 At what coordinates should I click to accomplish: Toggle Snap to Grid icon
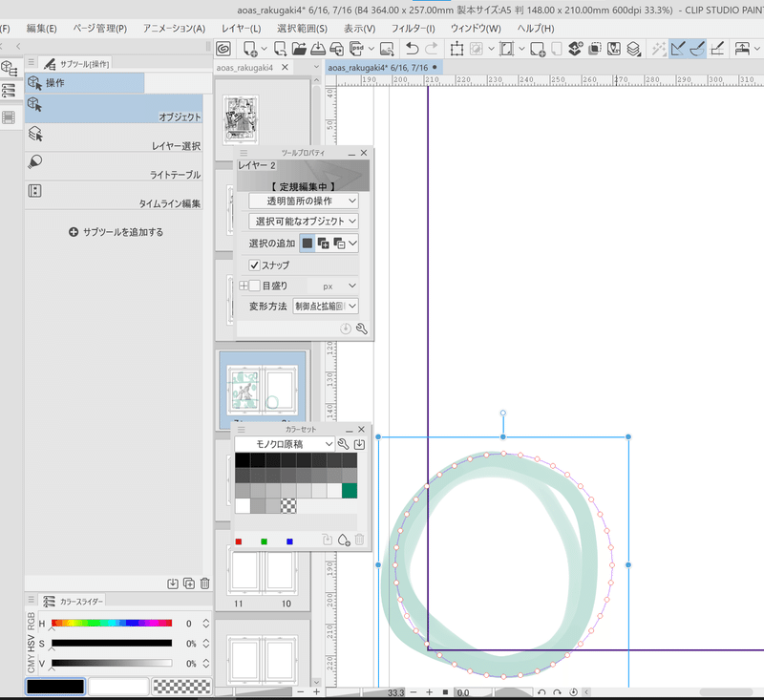click(x=717, y=49)
